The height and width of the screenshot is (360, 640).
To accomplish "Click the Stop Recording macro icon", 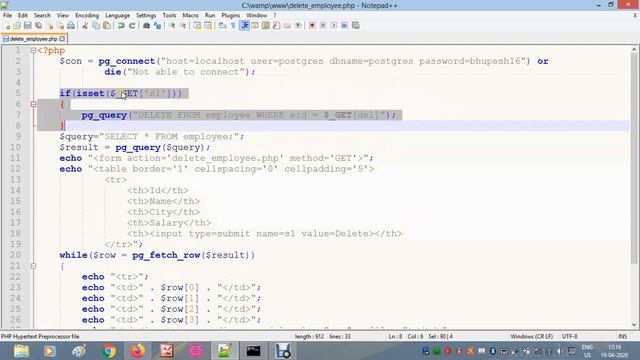I will coord(323,26).
